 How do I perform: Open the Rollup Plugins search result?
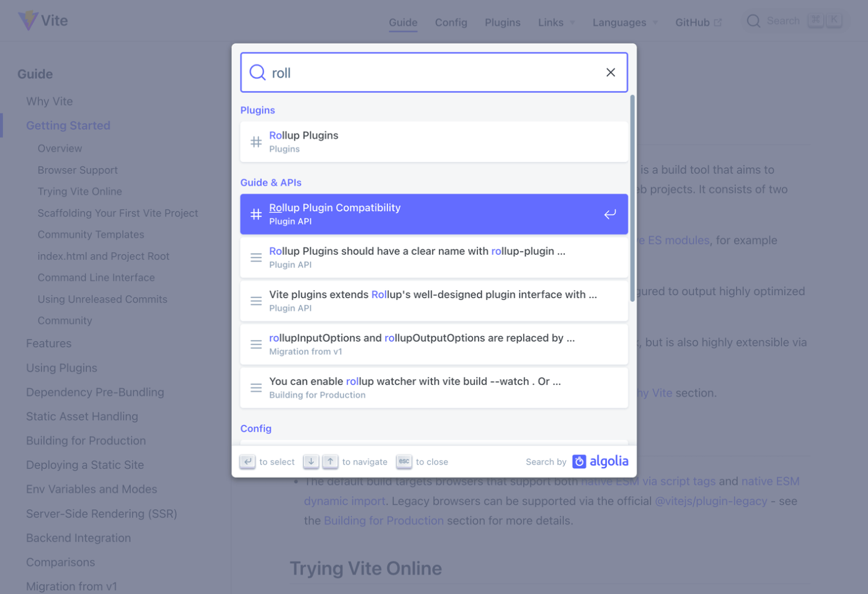point(434,142)
